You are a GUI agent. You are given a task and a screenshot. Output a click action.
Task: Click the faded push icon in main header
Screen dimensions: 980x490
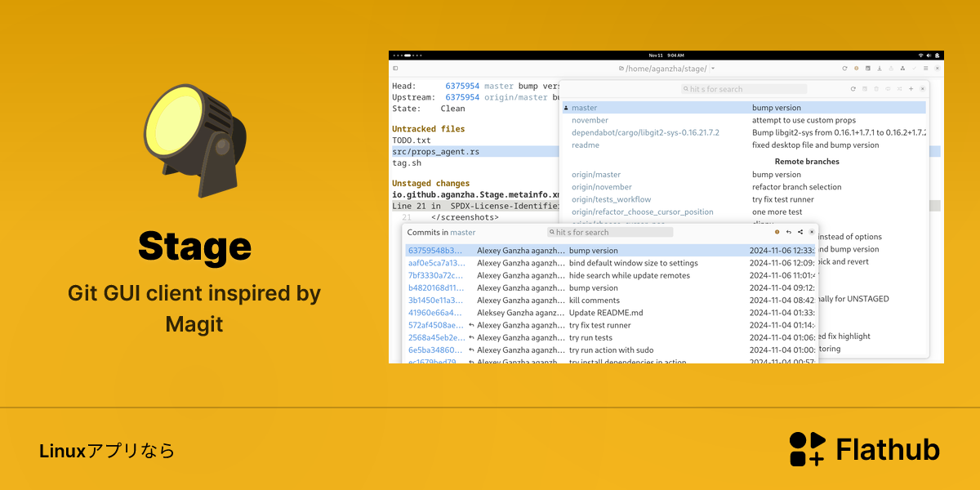tap(891, 69)
